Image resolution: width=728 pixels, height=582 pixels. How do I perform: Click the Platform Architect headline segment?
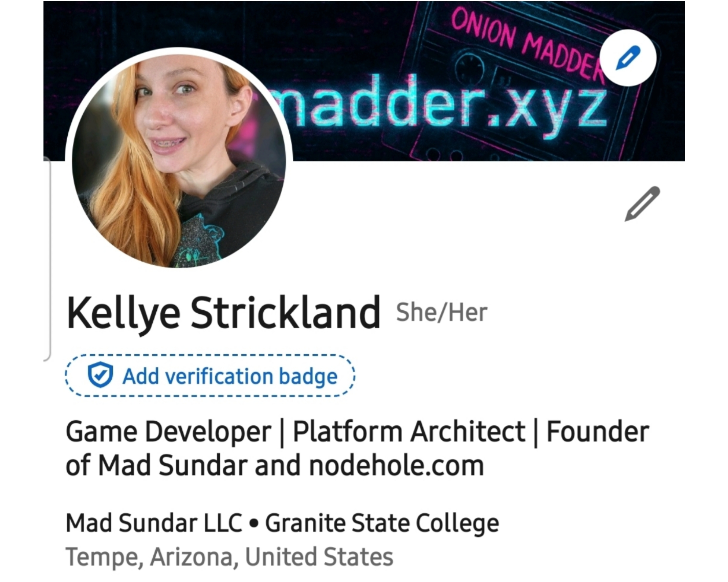(x=409, y=431)
